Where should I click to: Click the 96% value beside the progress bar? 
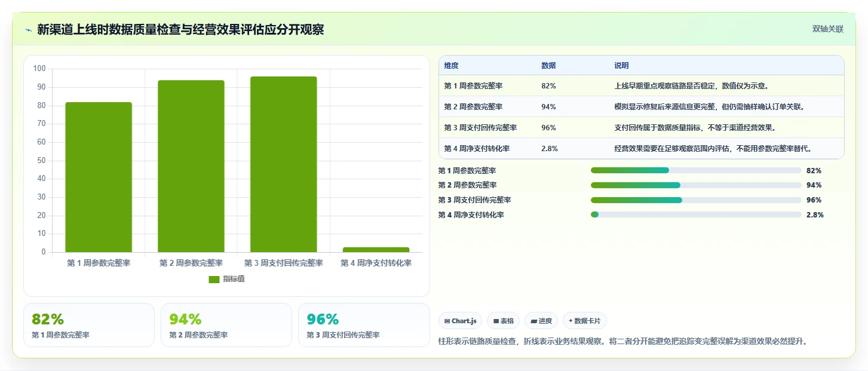[x=814, y=200]
